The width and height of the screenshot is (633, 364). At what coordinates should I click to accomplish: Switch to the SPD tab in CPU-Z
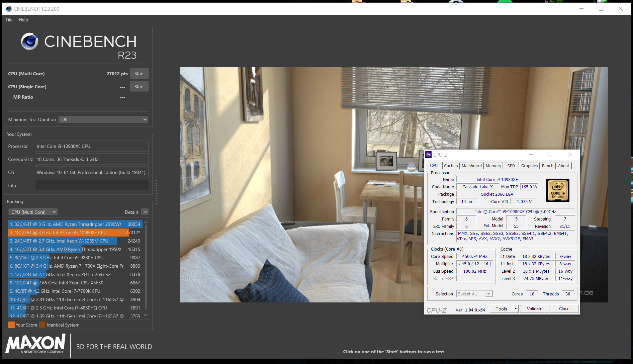[x=511, y=166]
